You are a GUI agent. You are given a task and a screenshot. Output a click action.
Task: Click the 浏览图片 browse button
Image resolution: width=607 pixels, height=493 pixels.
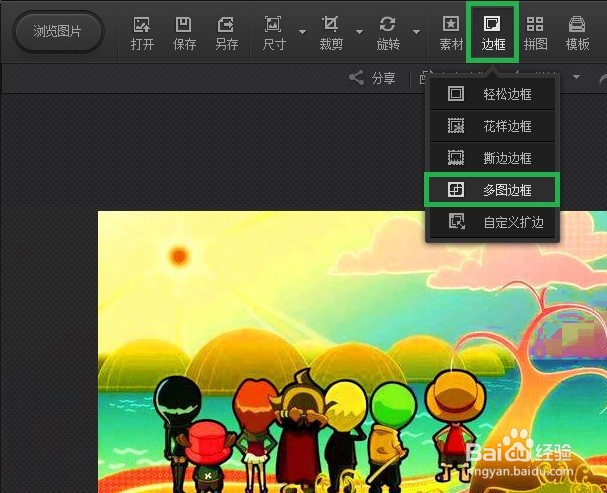58,32
